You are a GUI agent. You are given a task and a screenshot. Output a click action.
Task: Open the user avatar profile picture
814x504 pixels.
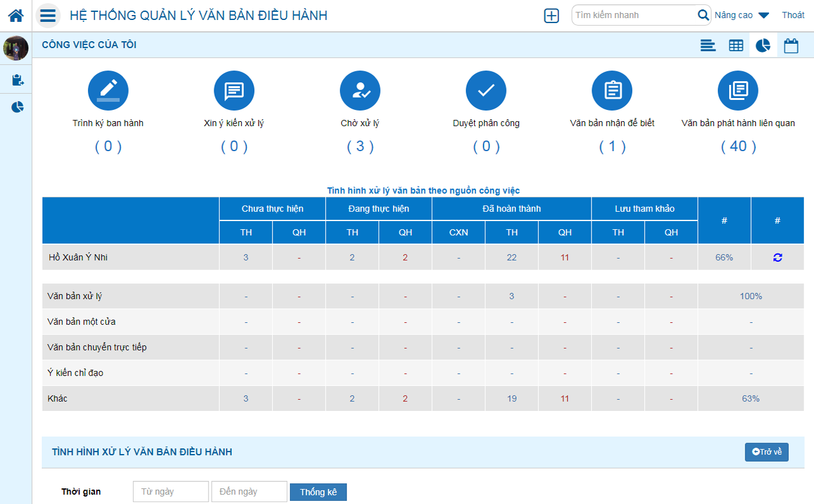click(16, 48)
